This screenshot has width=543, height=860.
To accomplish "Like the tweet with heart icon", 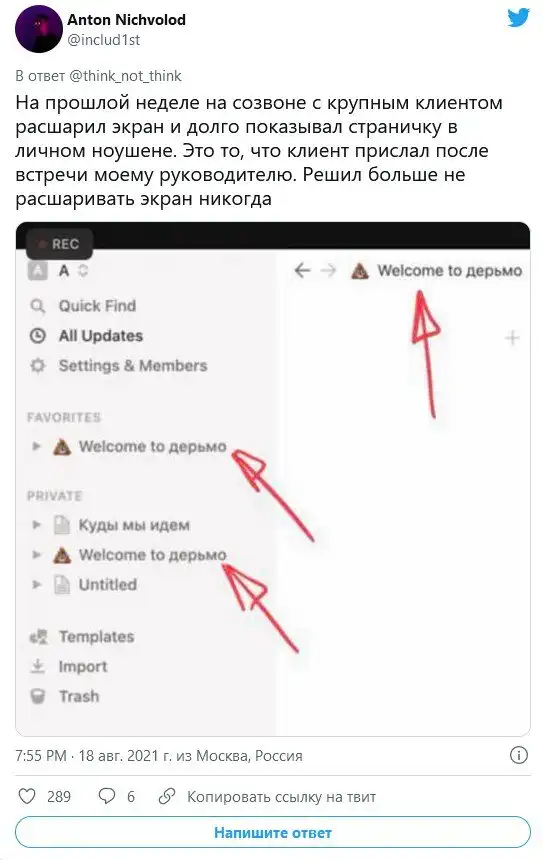I will (27, 796).
